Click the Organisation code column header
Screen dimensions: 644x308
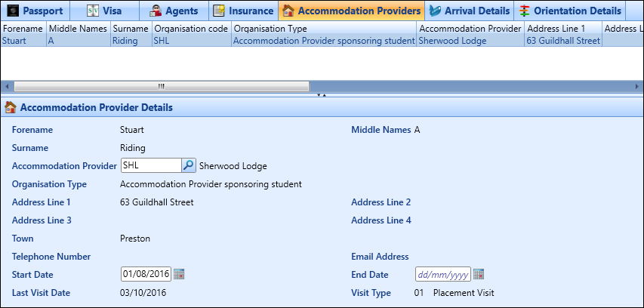click(191, 29)
